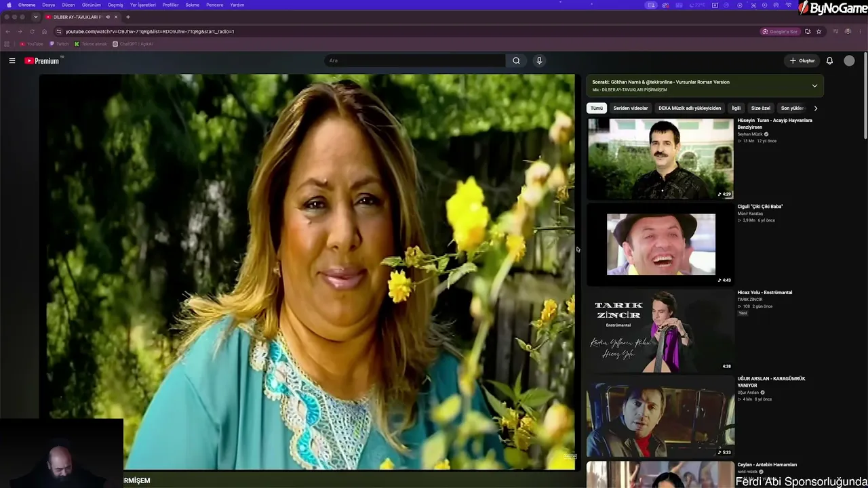Open the Uğur Arslan channel name

748,392
